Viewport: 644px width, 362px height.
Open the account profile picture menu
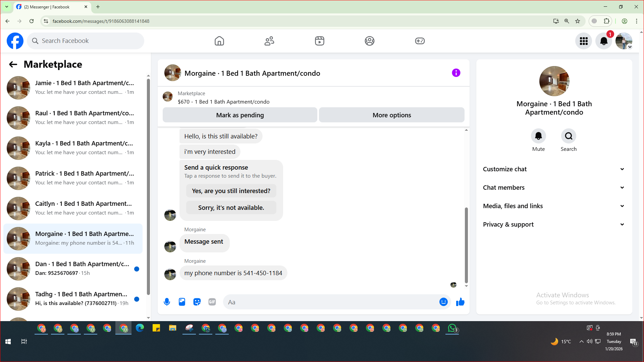(624, 41)
